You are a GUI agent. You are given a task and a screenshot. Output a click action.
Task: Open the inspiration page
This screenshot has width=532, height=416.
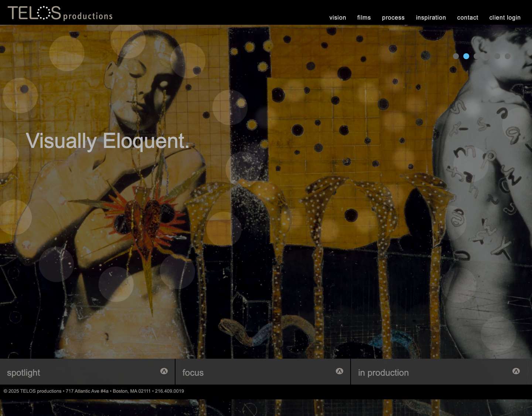pos(431,17)
